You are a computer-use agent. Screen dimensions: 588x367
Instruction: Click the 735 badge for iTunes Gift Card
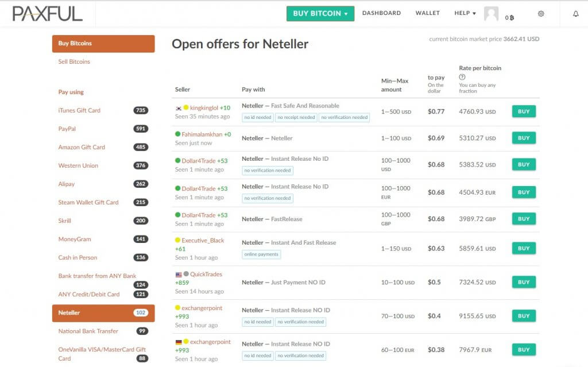pos(141,110)
